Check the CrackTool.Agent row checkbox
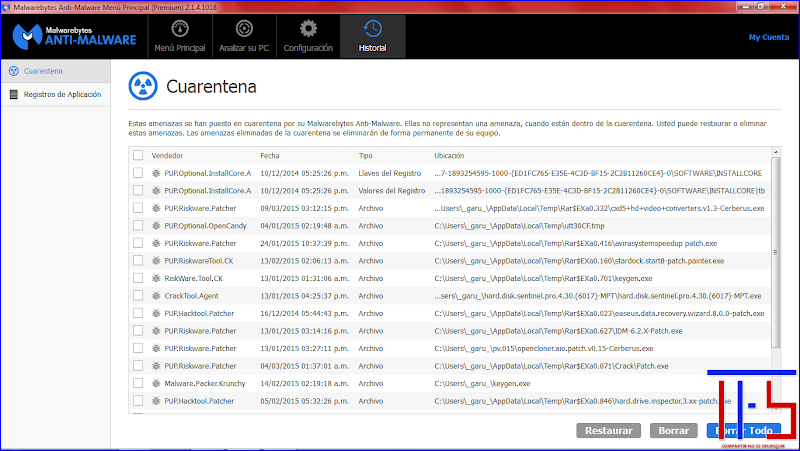Screen dimensions: 800x451 pos(138,295)
